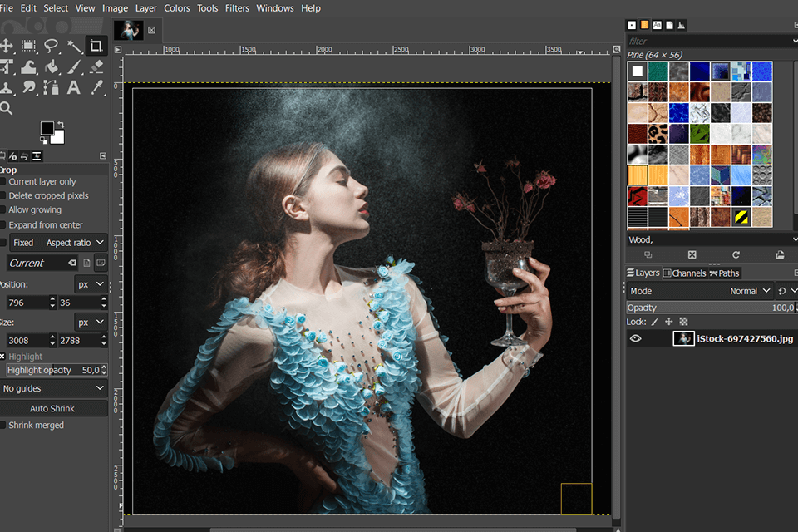Select the Free Select lasso tool
Viewport: 798px width, 532px height.
[51, 46]
